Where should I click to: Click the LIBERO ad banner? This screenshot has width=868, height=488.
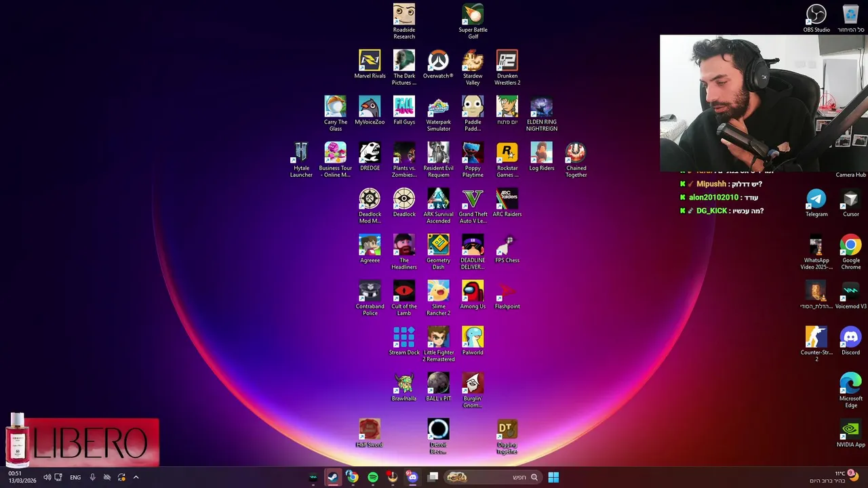coord(81,442)
